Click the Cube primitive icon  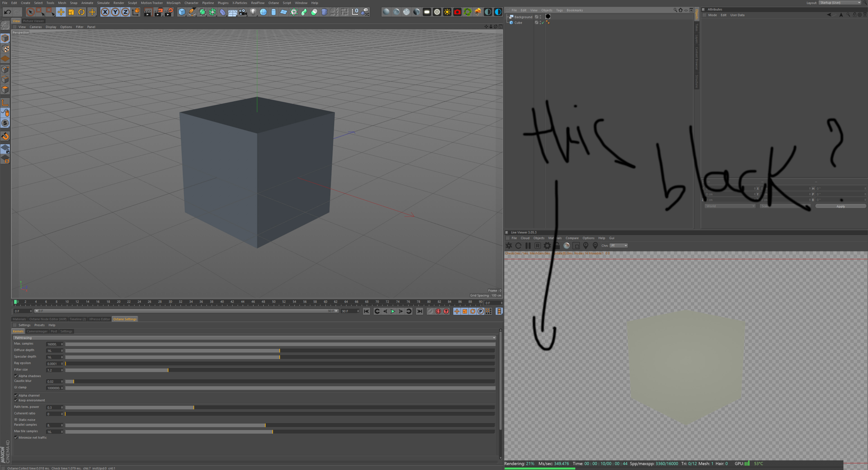(182, 12)
